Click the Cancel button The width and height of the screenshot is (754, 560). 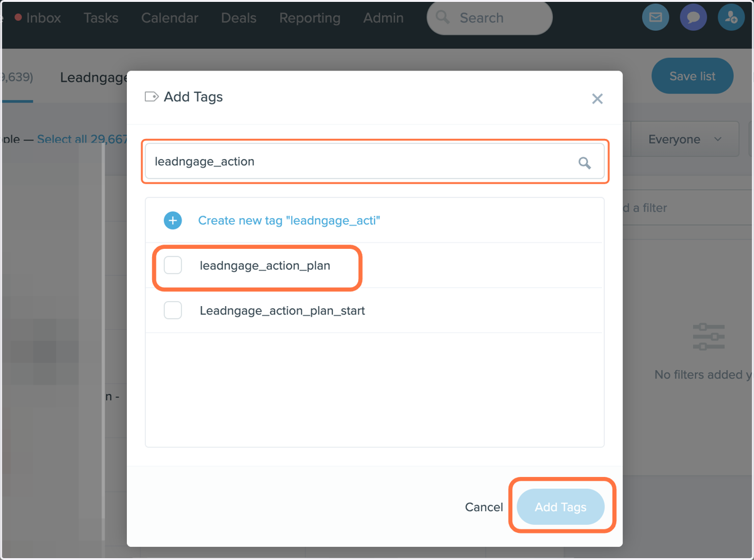tap(484, 507)
